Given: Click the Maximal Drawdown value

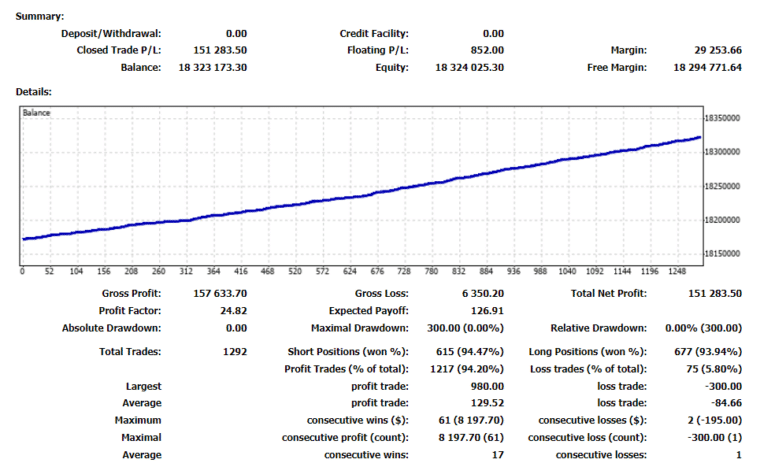Looking at the screenshot, I should [465, 328].
